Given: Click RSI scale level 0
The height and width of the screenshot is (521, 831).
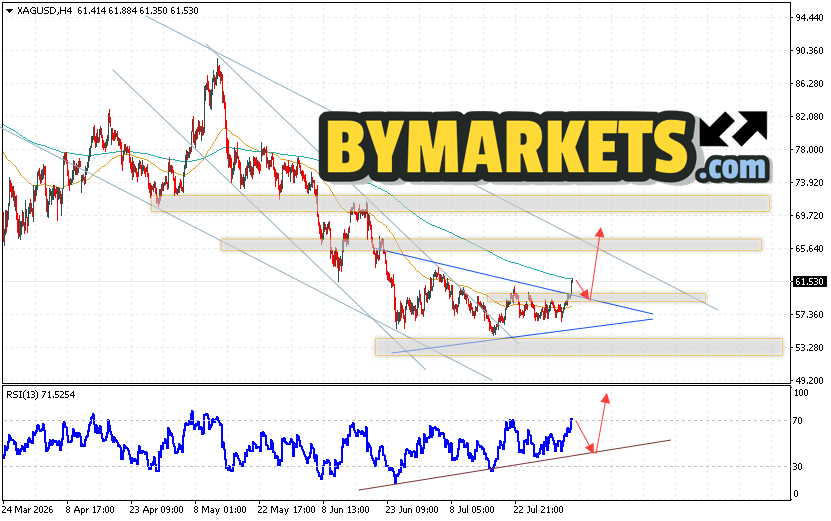Looking at the screenshot, I should click(x=797, y=494).
